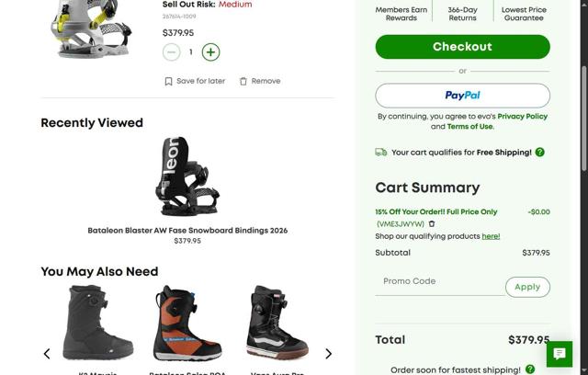This screenshot has width=588, height=375.
Task: Open the Terms of Use link
Action: coord(470,127)
